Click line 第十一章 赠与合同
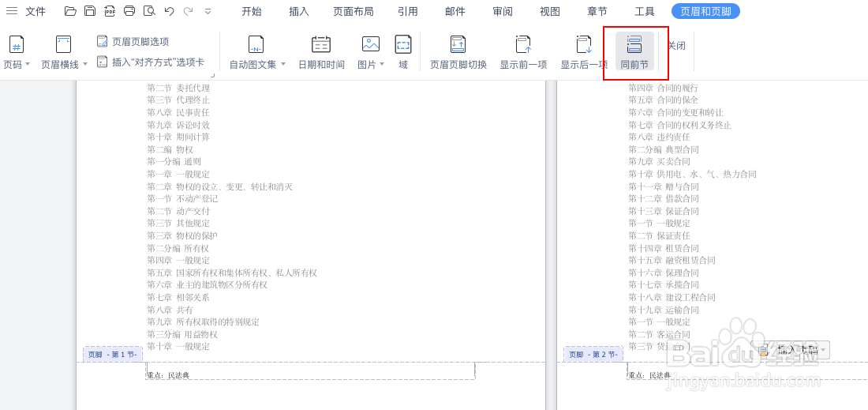Viewport: 868px width, 410px height. pyautogui.click(x=663, y=186)
